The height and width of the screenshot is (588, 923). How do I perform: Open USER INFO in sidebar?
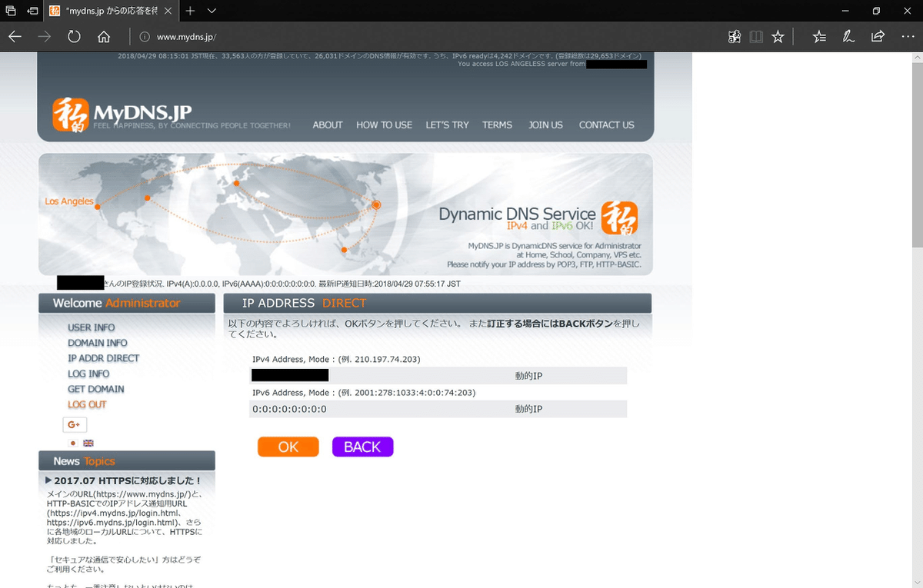pos(92,327)
